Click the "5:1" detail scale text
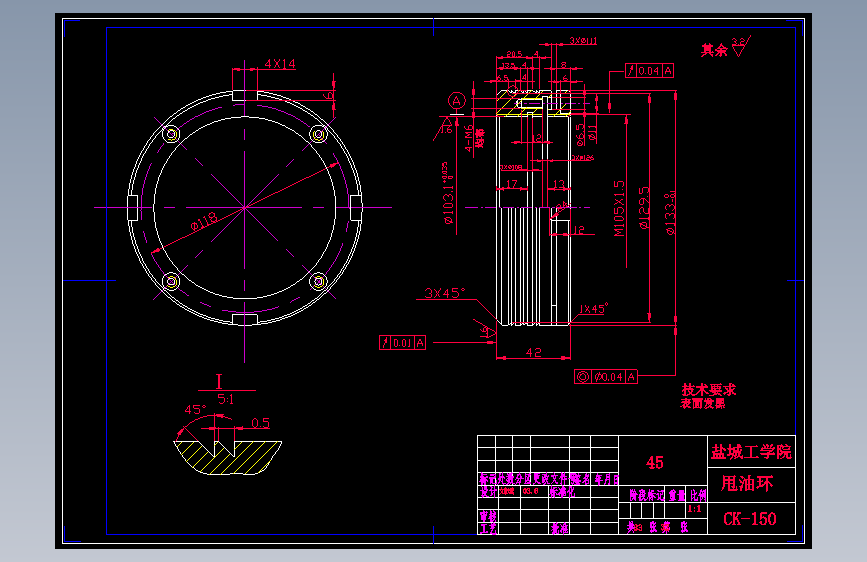Viewport: 867px width, 562px height. pos(226,399)
